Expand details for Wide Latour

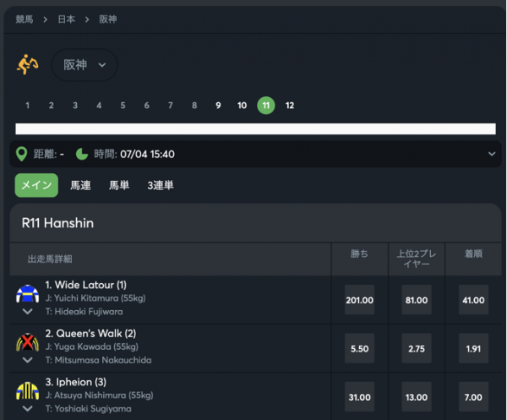27,312
